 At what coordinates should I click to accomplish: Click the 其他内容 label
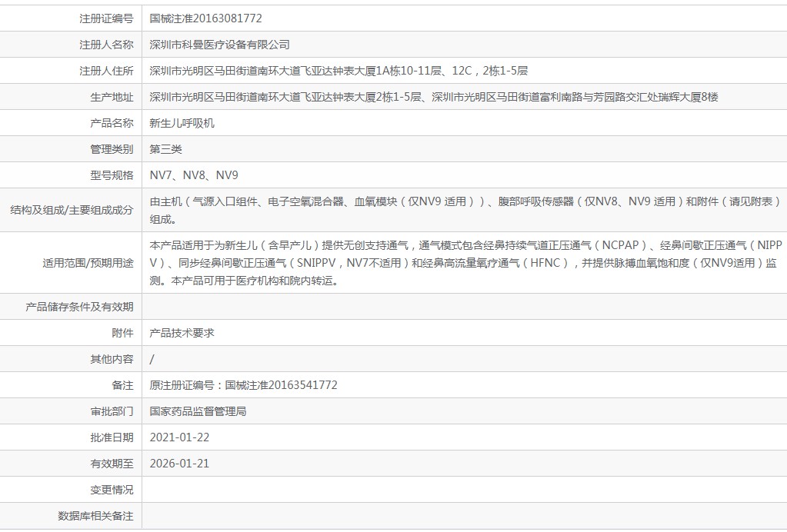(112, 358)
